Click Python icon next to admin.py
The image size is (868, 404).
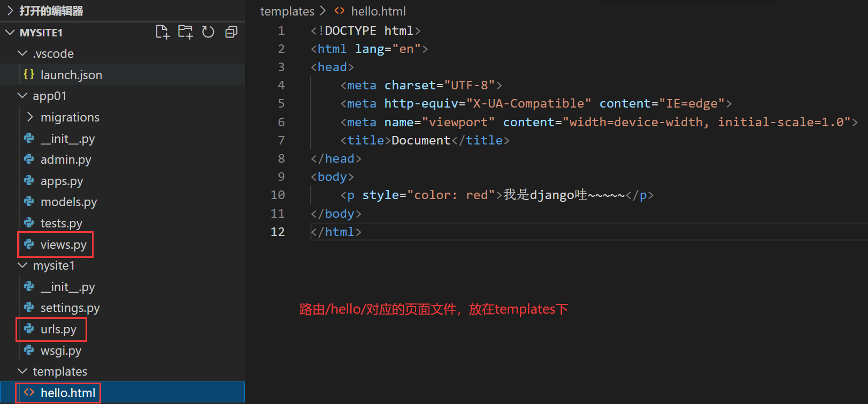(x=29, y=159)
